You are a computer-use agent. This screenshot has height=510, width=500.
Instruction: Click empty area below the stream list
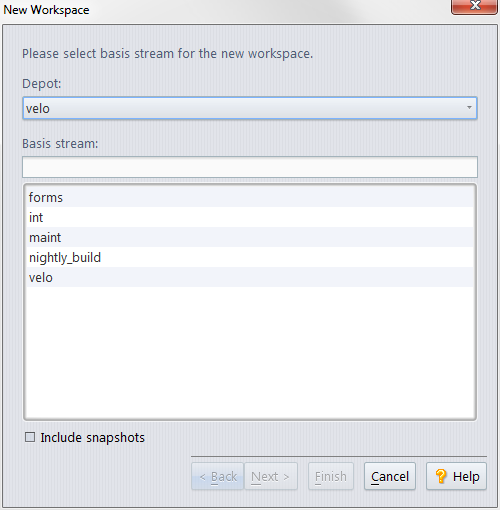(250, 353)
